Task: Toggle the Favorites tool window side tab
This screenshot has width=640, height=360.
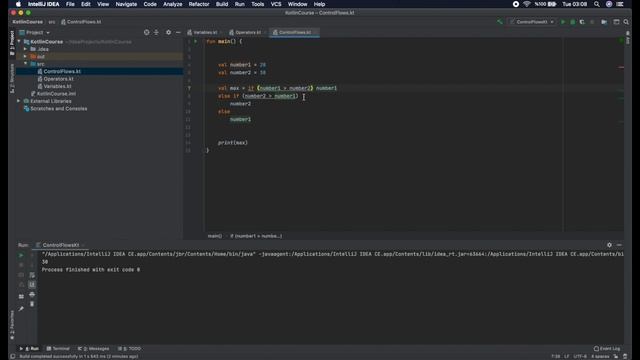Action: click(x=12, y=325)
